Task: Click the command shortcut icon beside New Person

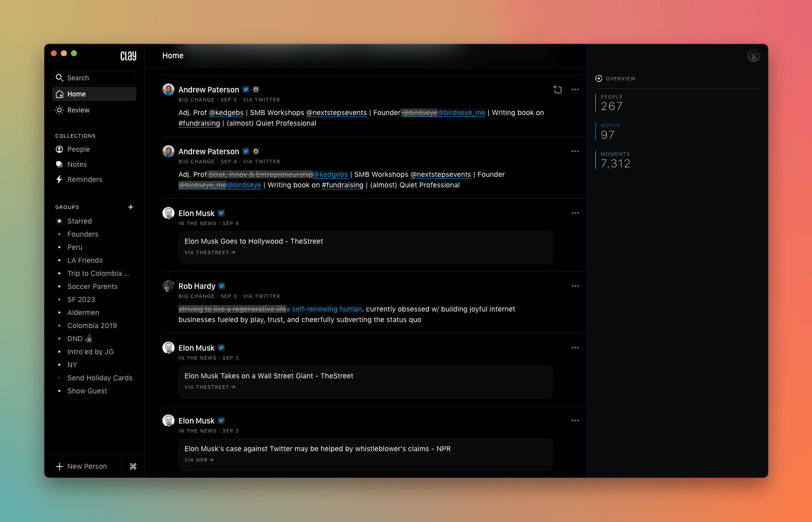Action: 133,466
